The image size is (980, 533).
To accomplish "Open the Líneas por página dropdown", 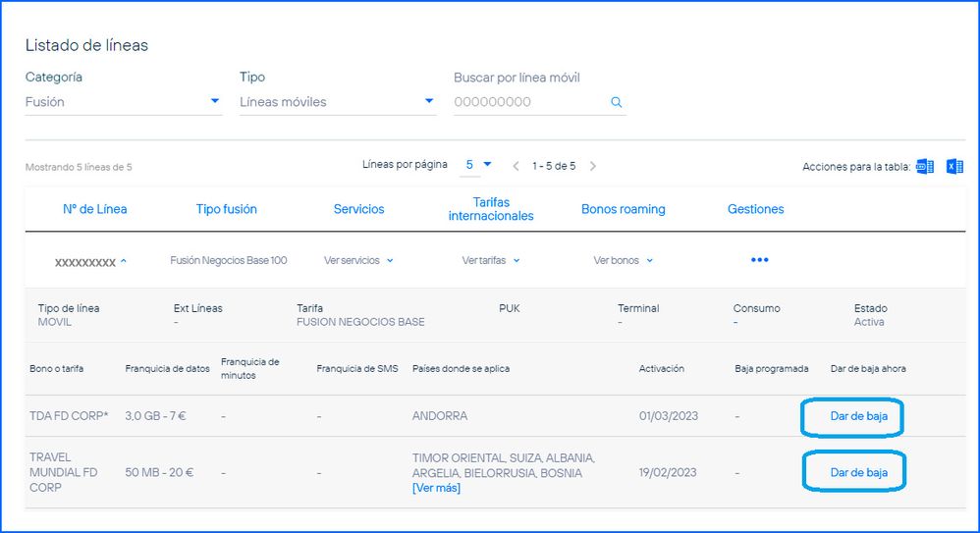I will [x=477, y=165].
